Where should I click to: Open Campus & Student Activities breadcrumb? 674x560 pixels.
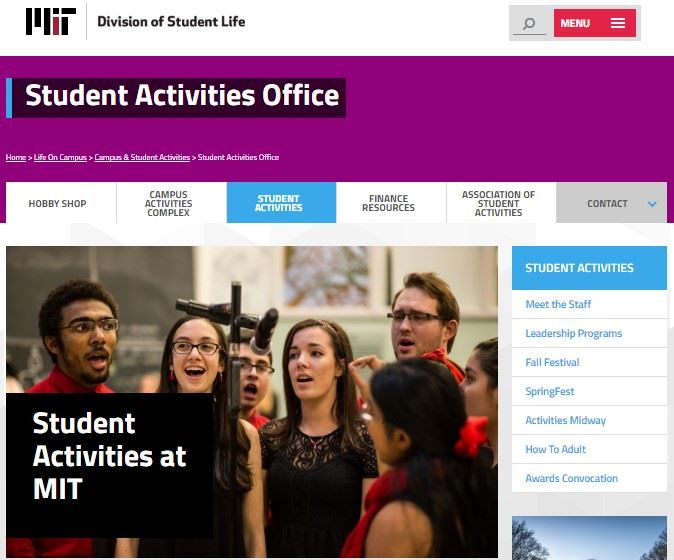(x=142, y=157)
